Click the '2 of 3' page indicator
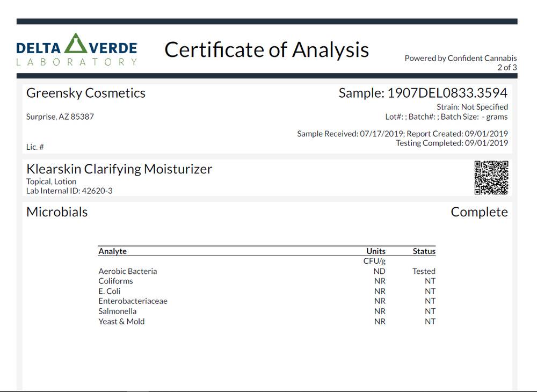This screenshot has height=392, width=537. 507,68
